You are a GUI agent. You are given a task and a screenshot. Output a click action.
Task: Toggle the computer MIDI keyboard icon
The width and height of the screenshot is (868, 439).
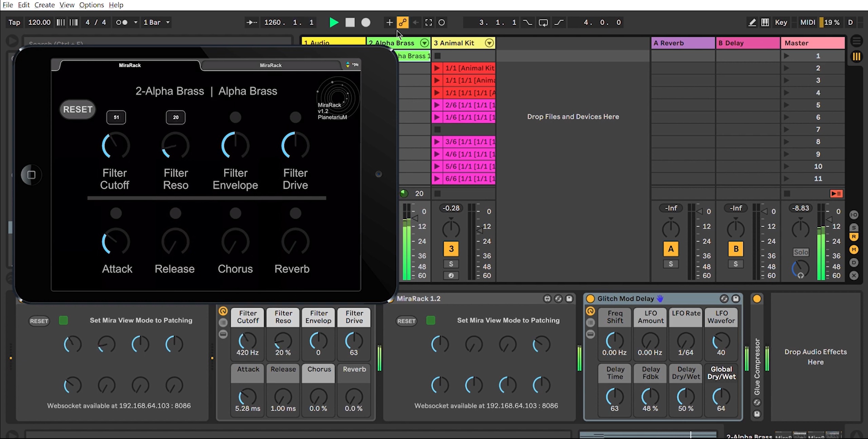point(765,22)
